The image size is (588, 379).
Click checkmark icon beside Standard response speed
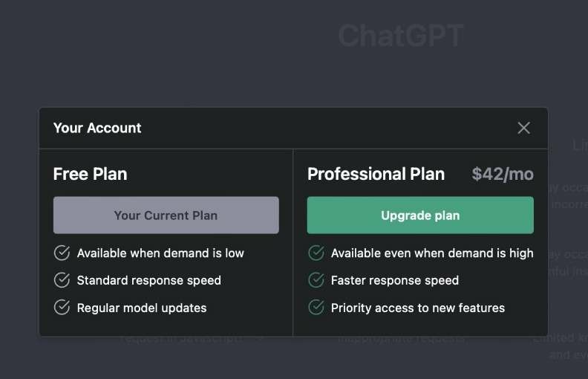62,280
